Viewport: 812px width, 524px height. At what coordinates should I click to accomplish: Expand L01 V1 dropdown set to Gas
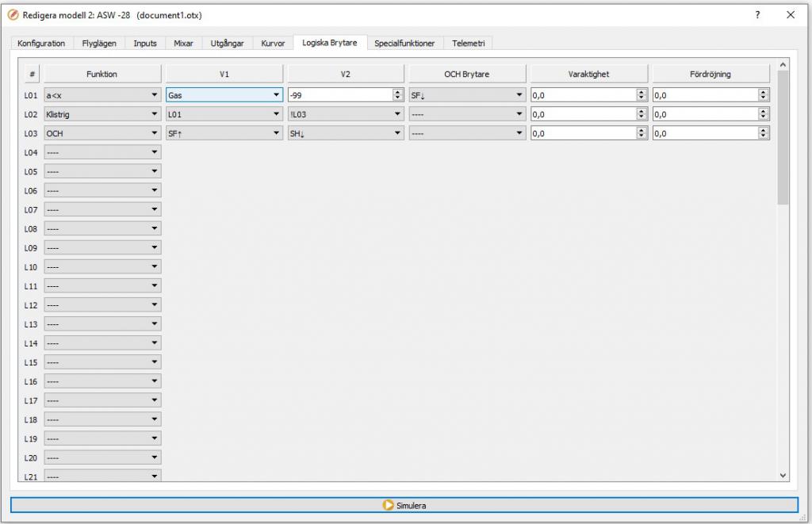tap(224, 95)
